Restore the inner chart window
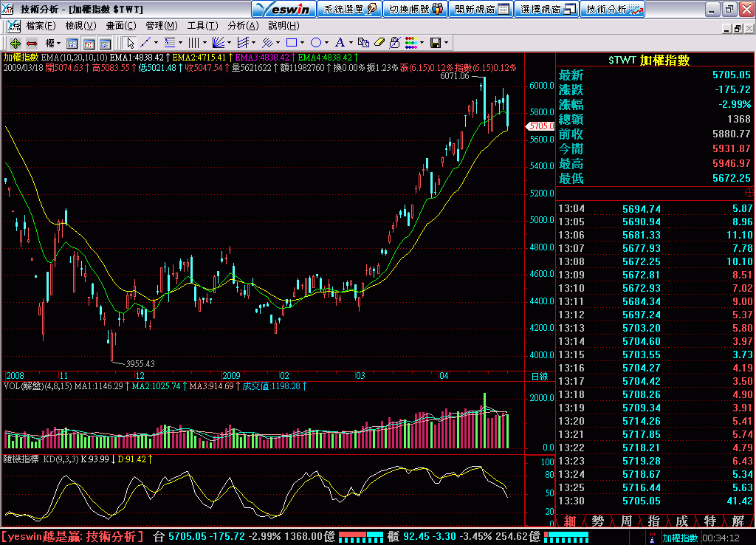The width and height of the screenshot is (756, 545). [x=738, y=29]
